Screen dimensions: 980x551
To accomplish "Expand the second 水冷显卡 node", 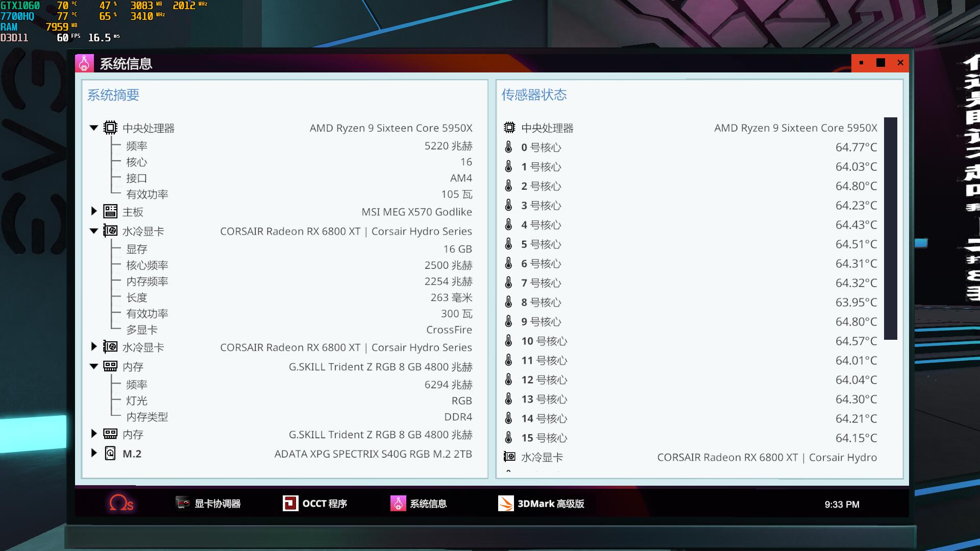I will (x=94, y=347).
